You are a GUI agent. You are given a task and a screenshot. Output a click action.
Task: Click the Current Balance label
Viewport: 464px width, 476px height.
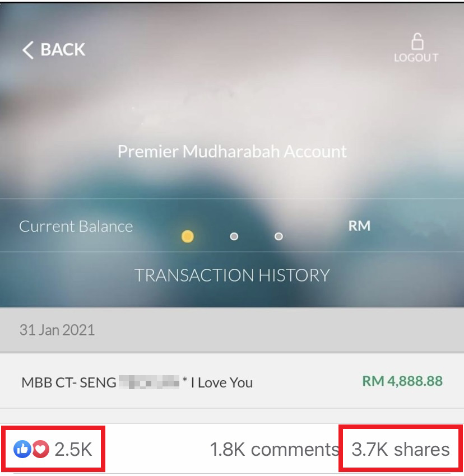[76, 226]
